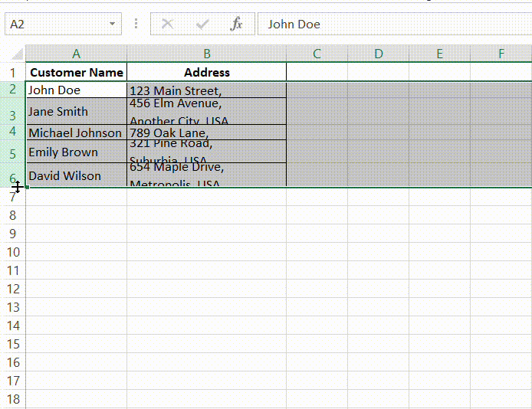Open the Name Box dropdown arrow
Screen dimensions: 532x409
tap(112, 24)
